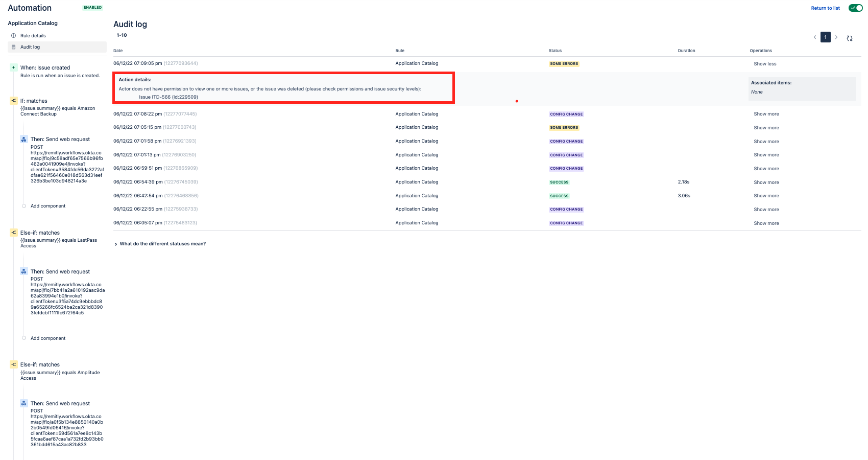
Task: Click the action icon on the Amplitude Send web request
Action: click(x=23, y=403)
